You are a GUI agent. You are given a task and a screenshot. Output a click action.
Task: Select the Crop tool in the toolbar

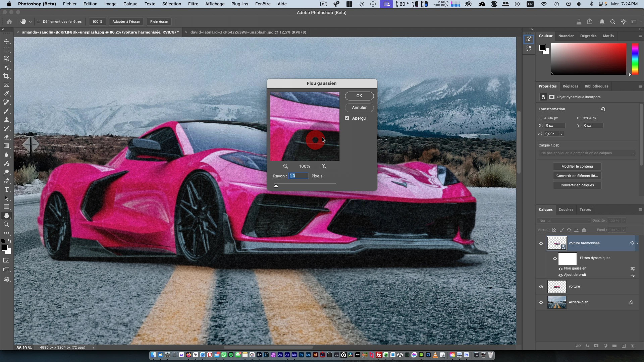pyautogui.click(x=6, y=76)
